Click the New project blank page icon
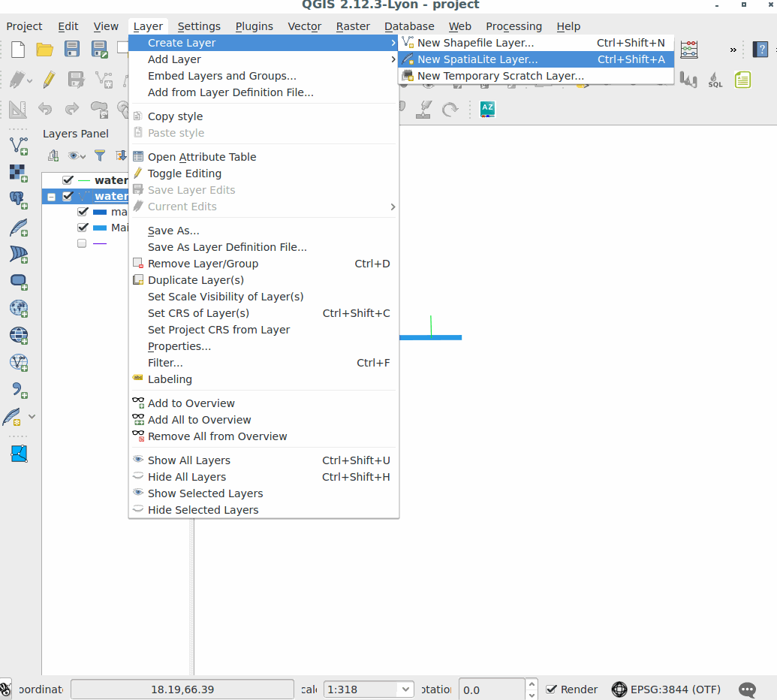Image resolution: width=777 pixels, height=700 pixels. click(18, 50)
